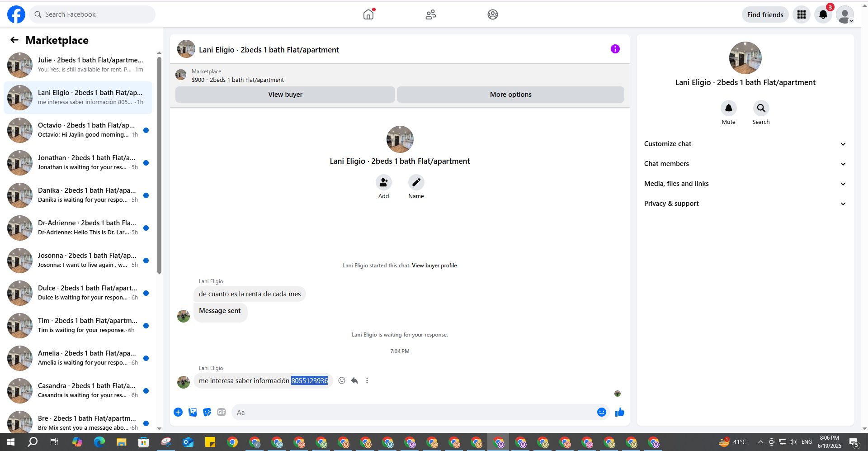Attach a file with the photo icon
This screenshot has width=868, height=451.
(193, 412)
